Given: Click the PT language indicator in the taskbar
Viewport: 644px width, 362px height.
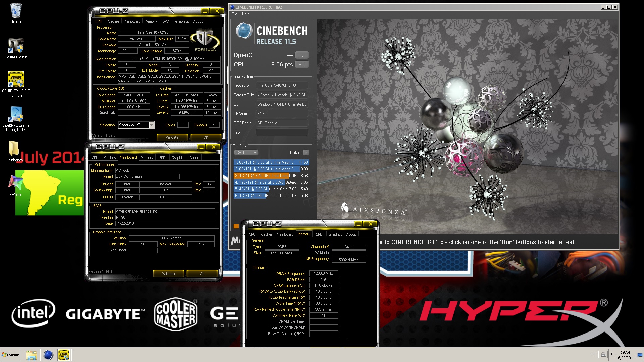Looking at the screenshot, I should [594, 354].
